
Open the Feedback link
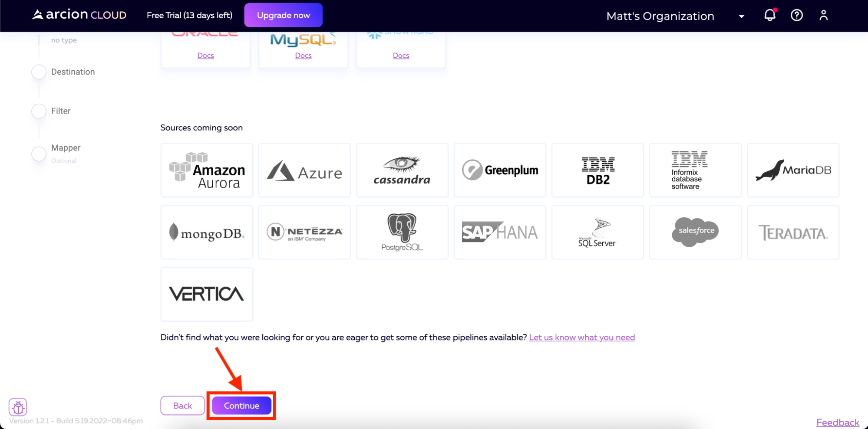click(838, 422)
